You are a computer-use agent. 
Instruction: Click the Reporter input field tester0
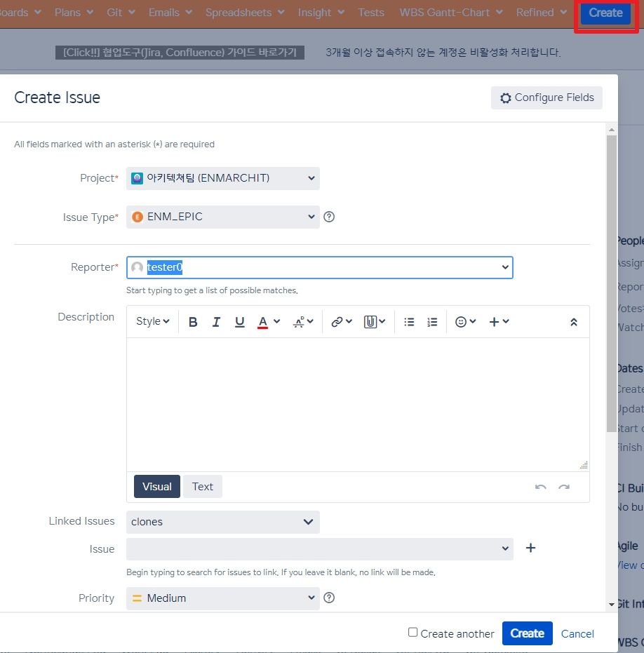point(319,267)
